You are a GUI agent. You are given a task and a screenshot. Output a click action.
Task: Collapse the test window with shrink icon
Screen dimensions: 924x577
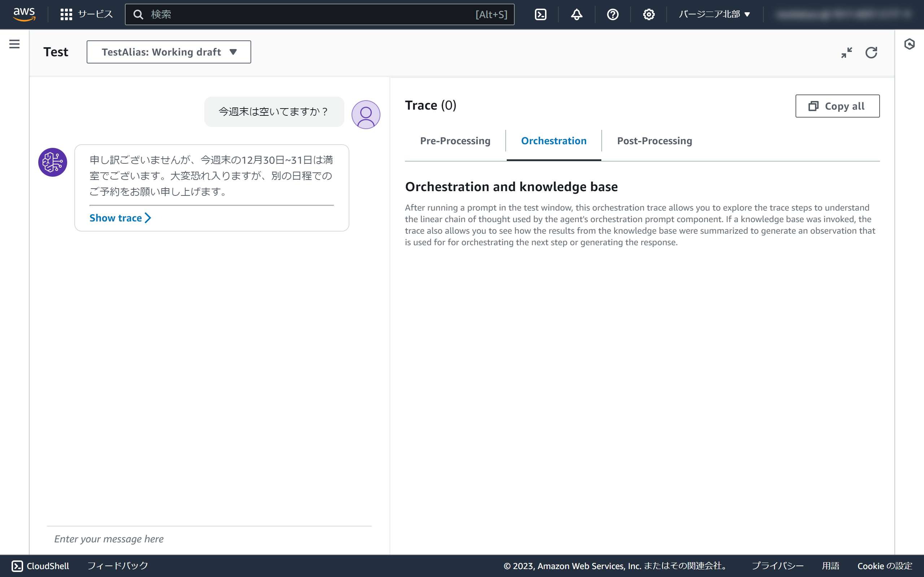point(846,52)
